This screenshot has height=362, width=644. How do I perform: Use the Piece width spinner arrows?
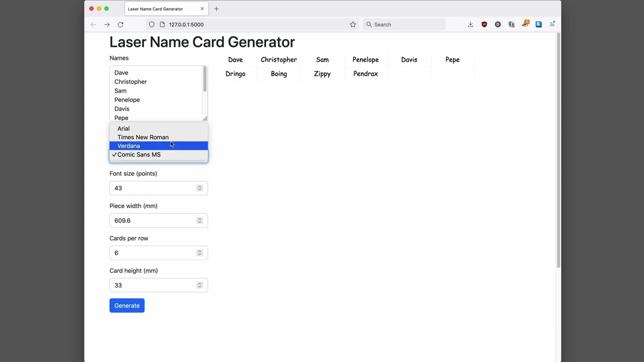coord(199,220)
